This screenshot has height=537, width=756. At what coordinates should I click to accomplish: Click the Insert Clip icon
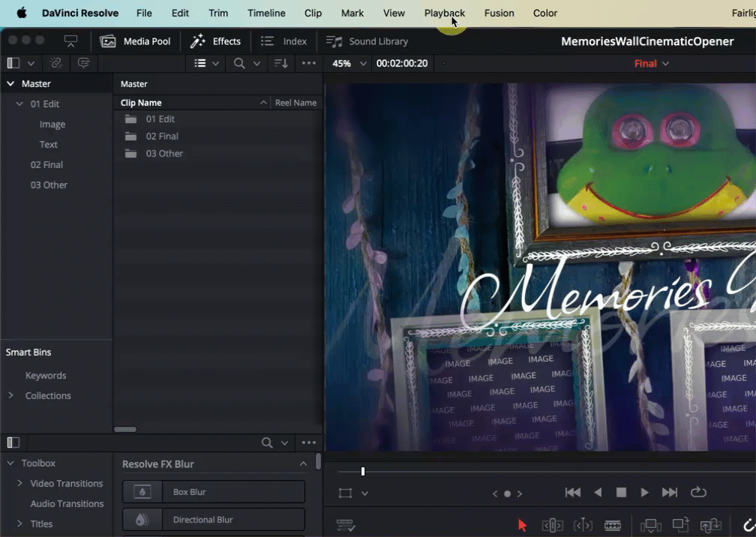point(651,525)
